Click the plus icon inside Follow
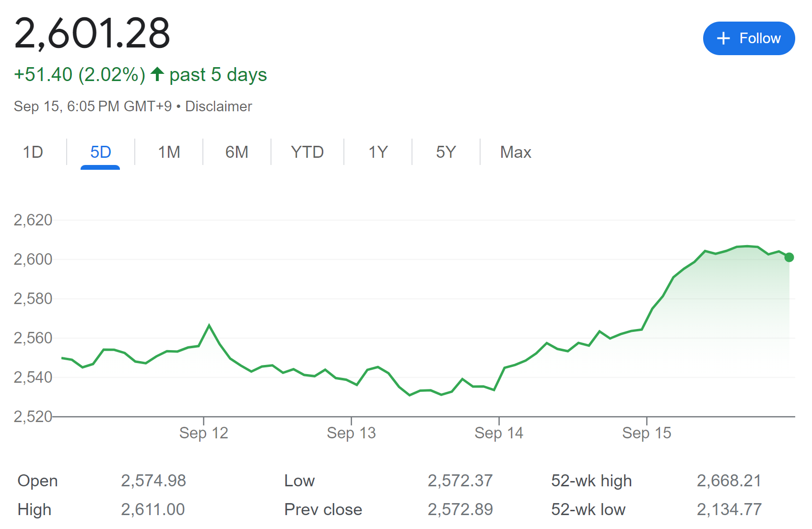Screen dimensions: 812x529 pyautogui.click(x=723, y=38)
